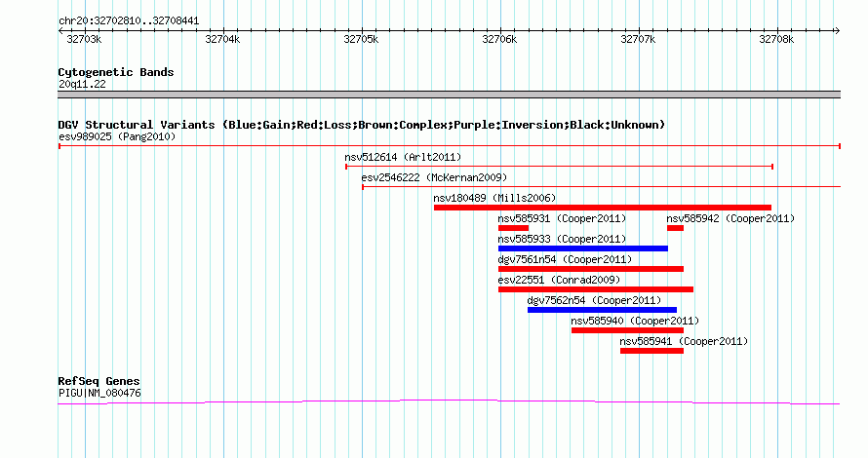This screenshot has width=868, height=458.
Task: Select the nsv585942 (Cooper2011) variant label
Action: (x=730, y=218)
